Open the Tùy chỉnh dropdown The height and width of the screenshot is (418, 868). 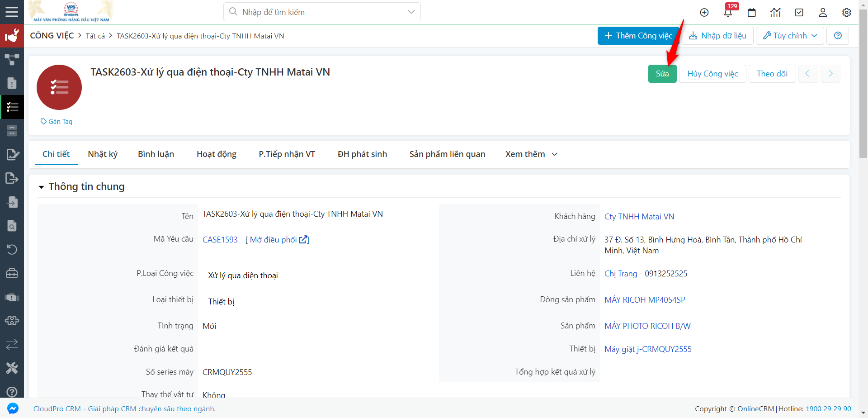tap(790, 36)
